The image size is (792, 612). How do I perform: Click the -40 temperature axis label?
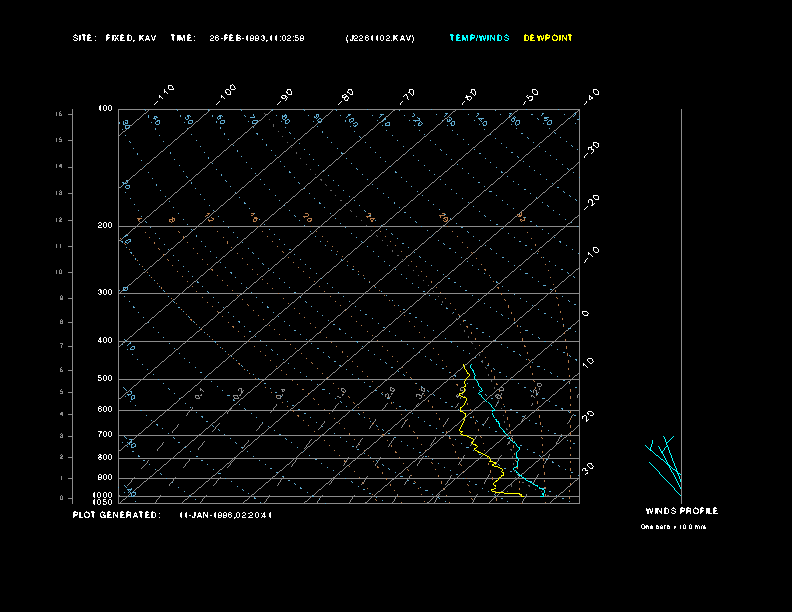tap(591, 97)
